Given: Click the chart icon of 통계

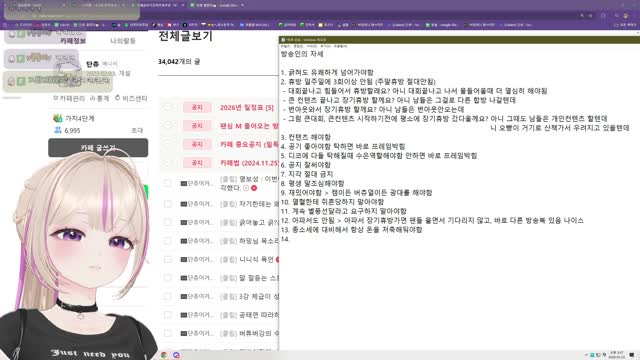Looking at the screenshot, I should (92, 98).
